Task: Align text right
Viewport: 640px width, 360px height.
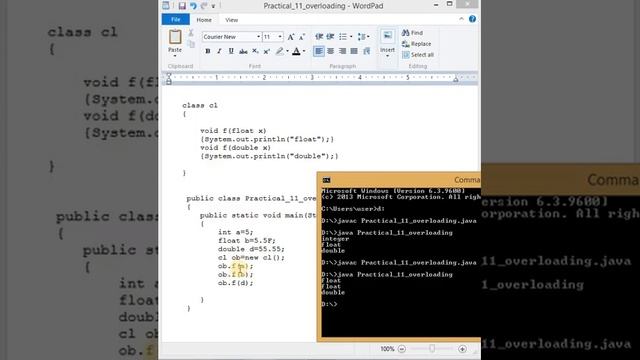Action: [342, 51]
